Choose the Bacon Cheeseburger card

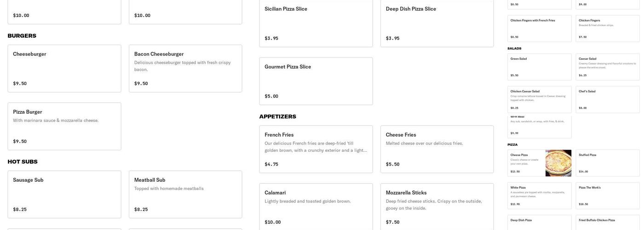coord(185,68)
